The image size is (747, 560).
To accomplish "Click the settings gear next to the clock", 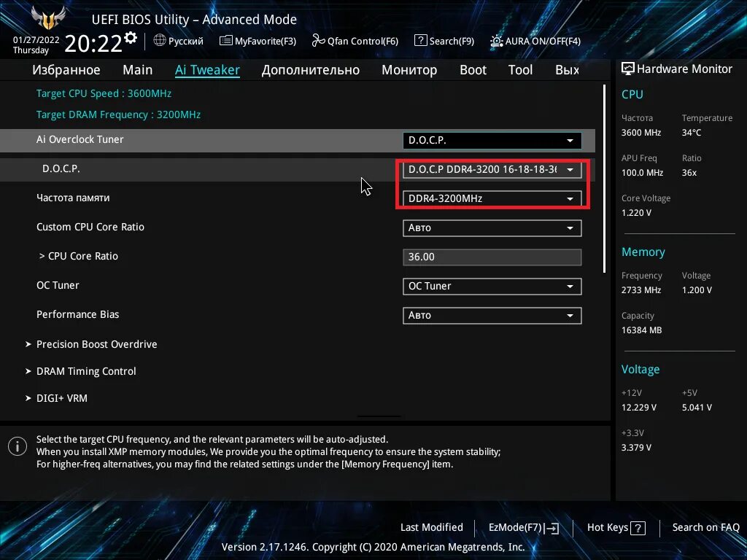I will (131, 38).
